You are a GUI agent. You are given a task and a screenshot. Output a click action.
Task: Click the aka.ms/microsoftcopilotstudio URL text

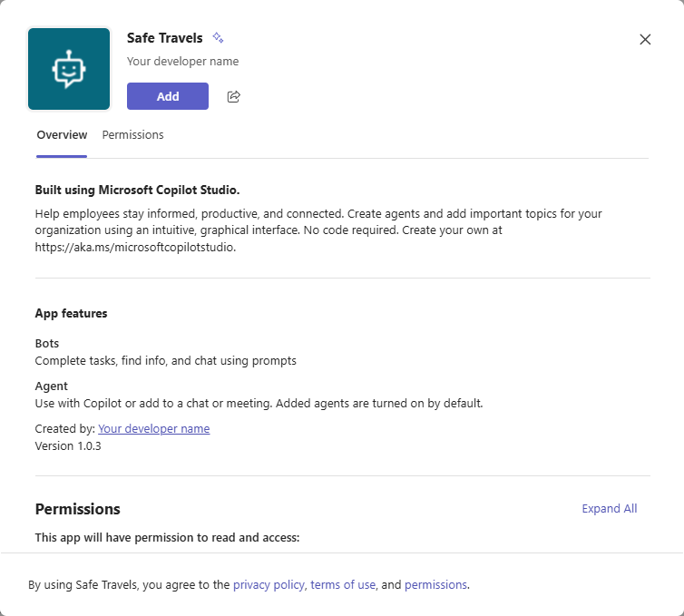135,247
